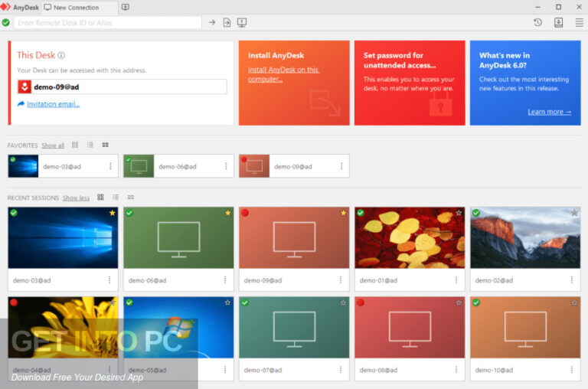Viewport: 588px width, 389px height.
Task: Select the demo-09@ad address field
Action: (x=122, y=87)
